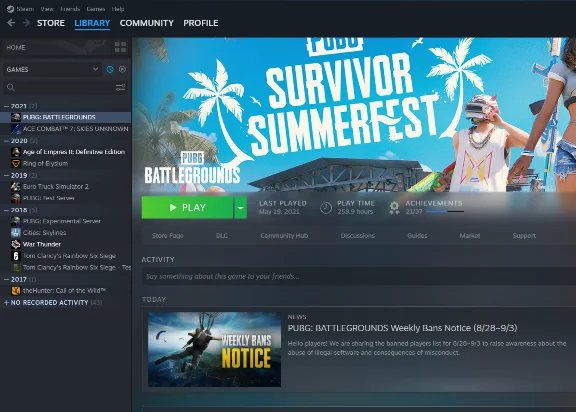Go back with the left arrow icon
Viewport: 576px width, 412px height.
coord(11,23)
